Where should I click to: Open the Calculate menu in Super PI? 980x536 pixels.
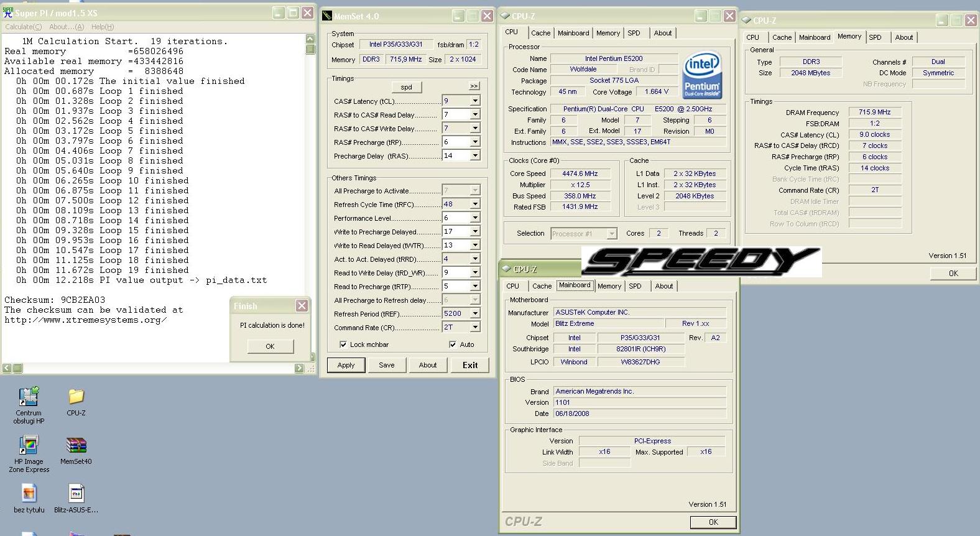pyautogui.click(x=24, y=27)
